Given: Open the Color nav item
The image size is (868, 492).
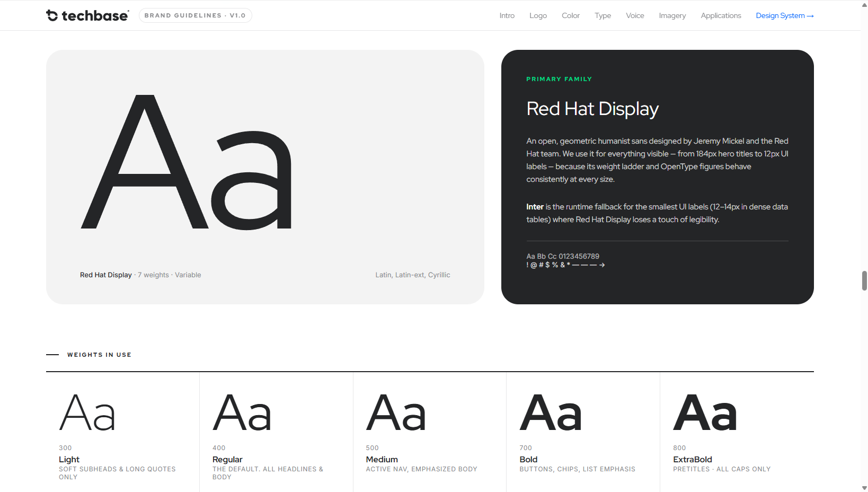Looking at the screenshot, I should pos(571,15).
